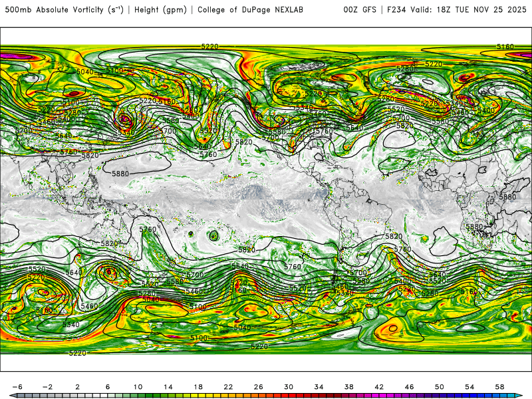Click "College of DuPage NEXLAB" in the header

tap(251, 10)
